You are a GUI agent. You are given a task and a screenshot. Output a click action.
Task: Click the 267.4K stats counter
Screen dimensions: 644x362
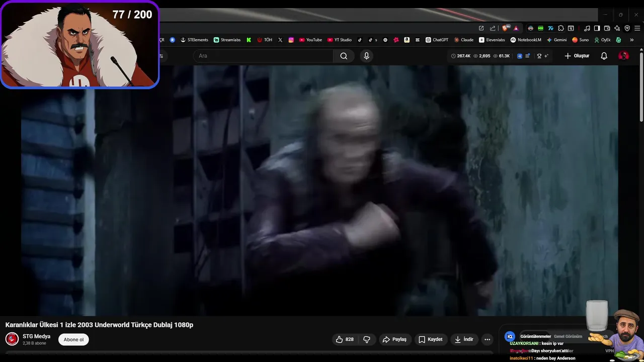(x=461, y=56)
